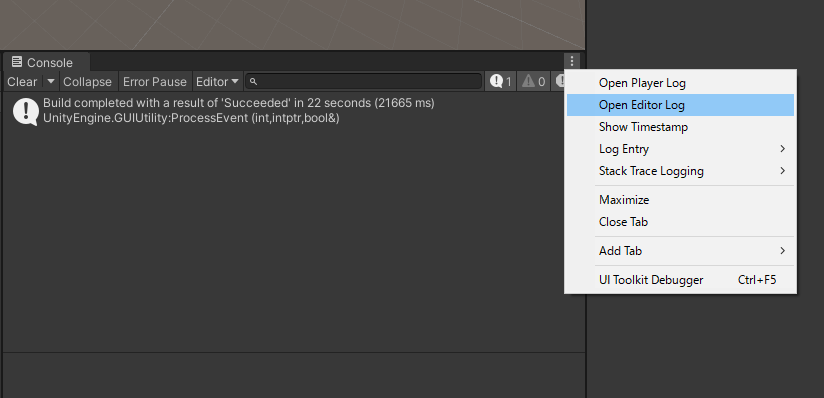
Task: Open UI Toolkit Debugger from menu
Action: (680, 280)
